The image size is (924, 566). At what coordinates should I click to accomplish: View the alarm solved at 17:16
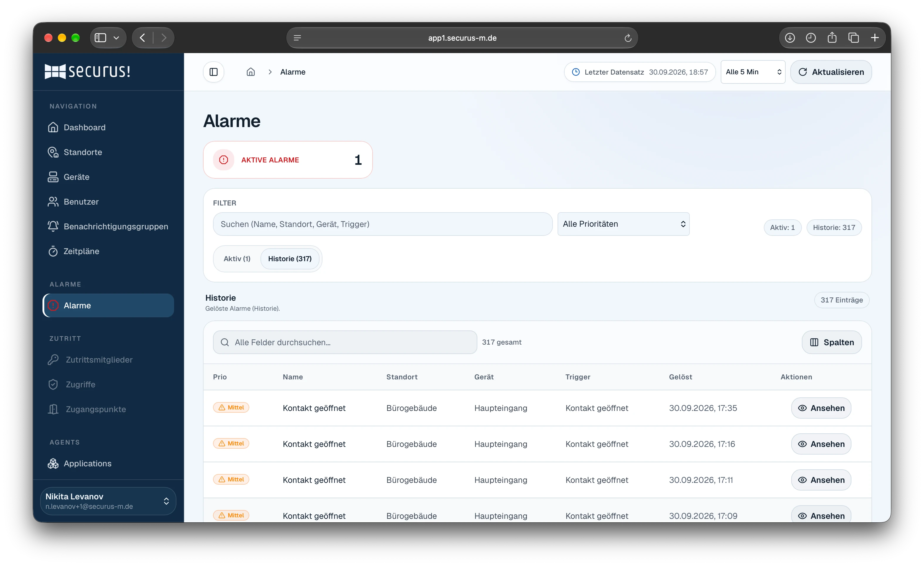(x=821, y=444)
